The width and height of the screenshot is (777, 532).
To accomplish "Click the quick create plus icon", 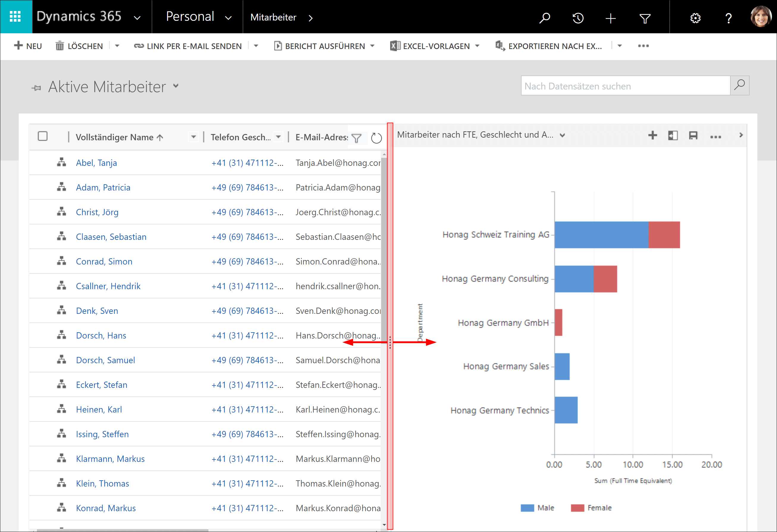I will (x=611, y=18).
